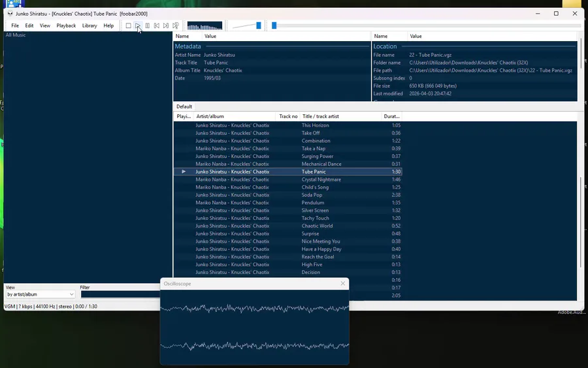Open the View menu

pyautogui.click(x=45, y=25)
